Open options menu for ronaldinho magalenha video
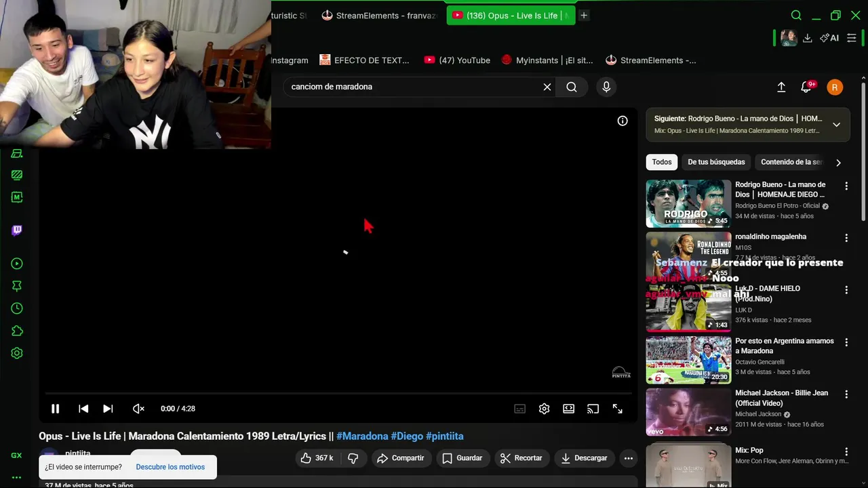The height and width of the screenshot is (488, 868). pos(846,238)
